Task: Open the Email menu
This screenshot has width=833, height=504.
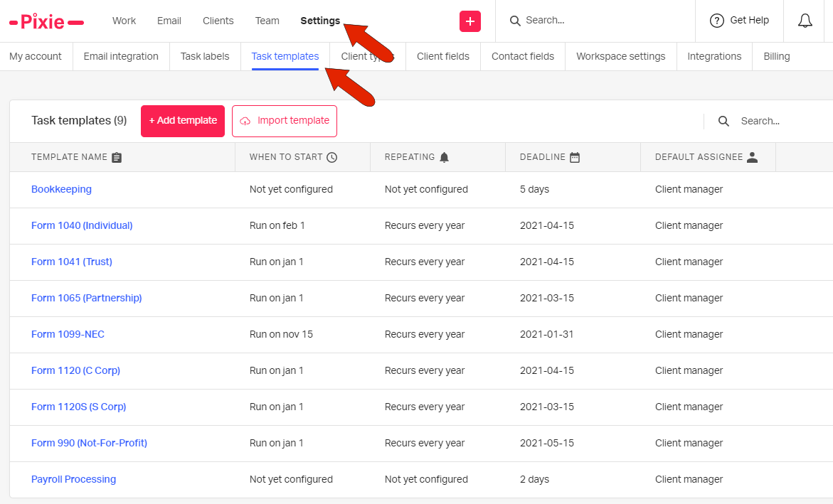Action: point(169,21)
